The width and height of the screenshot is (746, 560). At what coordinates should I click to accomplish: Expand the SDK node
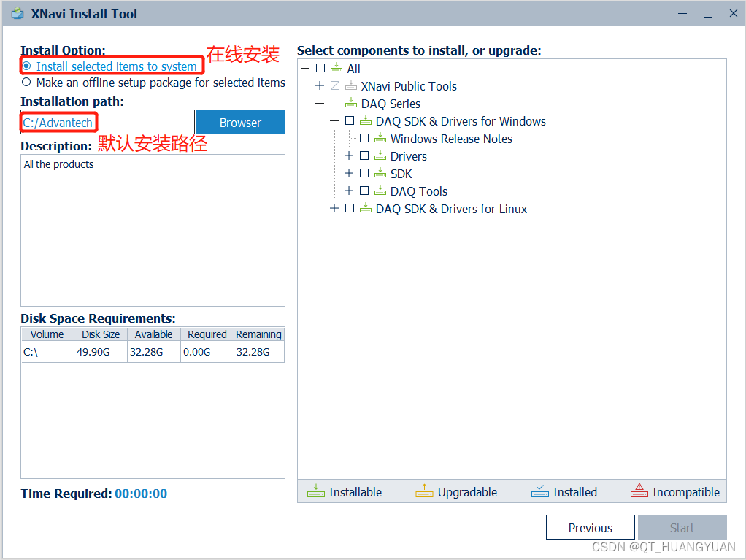pos(349,173)
